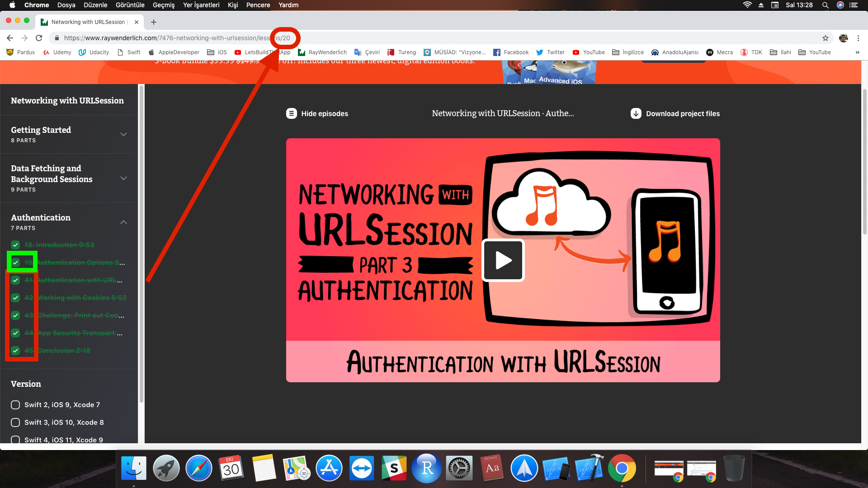Viewport: 868px width, 488px height.
Task: Open the İlahi bookmarks folder
Action: (780, 52)
